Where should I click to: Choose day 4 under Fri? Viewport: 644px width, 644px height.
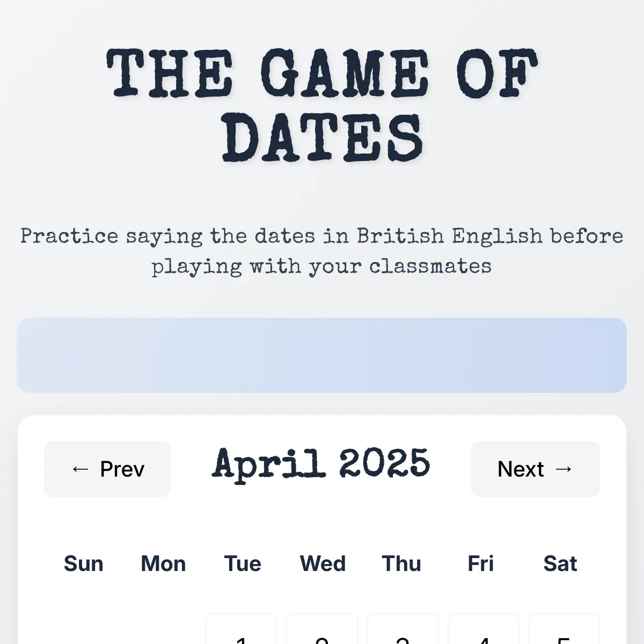(483, 629)
